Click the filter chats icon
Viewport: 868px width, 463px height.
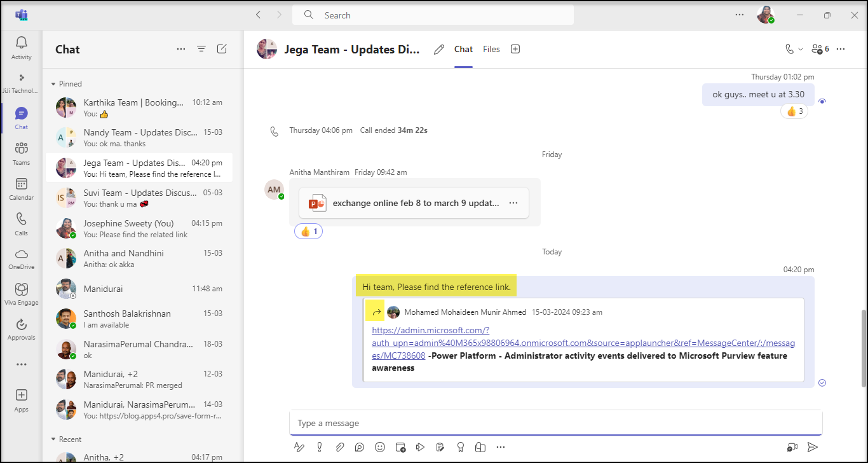[x=201, y=49]
